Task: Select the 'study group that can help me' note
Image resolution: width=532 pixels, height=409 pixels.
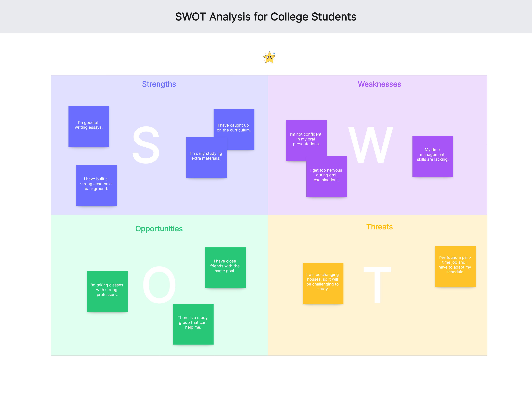Action: pos(193,324)
